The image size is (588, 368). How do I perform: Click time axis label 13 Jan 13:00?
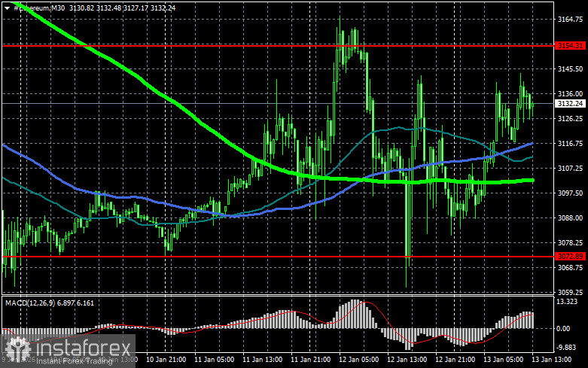[551, 360]
